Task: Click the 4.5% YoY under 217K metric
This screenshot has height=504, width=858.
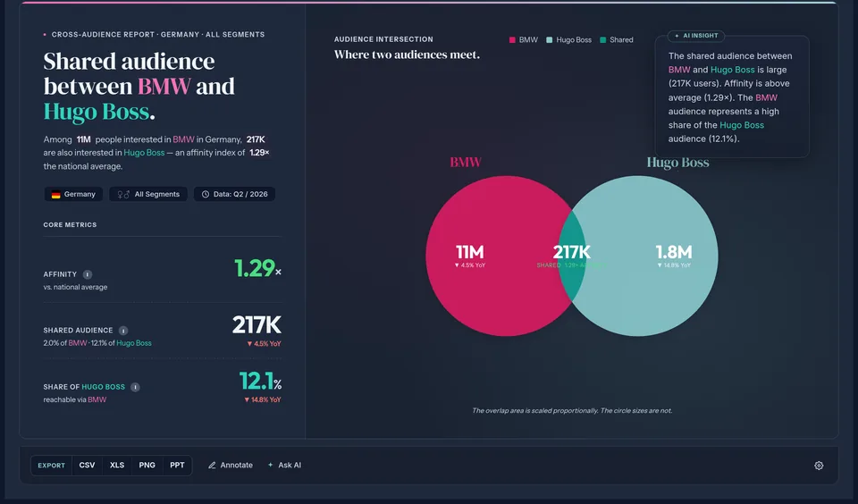Action: pyautogui.click(x=264, y=344)
